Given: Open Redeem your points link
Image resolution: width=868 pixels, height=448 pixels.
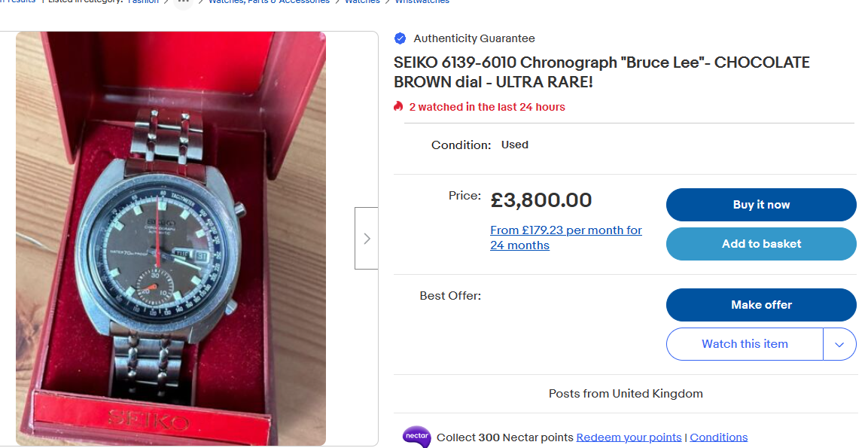Looking at the screenshot, I should pyautogui.click(x=629, y=437).
